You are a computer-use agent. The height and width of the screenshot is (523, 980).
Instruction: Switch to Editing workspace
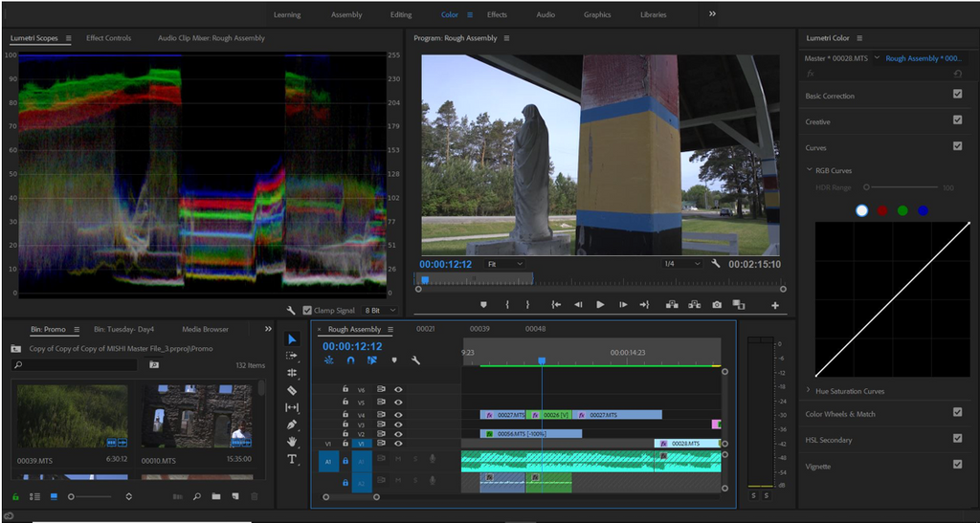tap(401, 14)
